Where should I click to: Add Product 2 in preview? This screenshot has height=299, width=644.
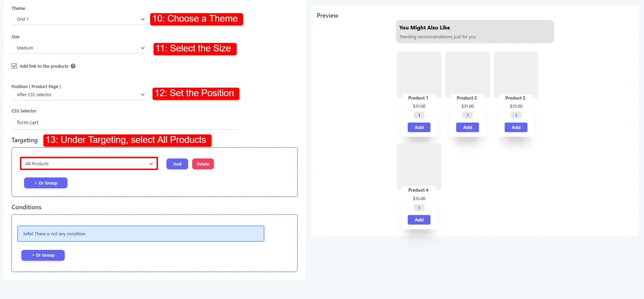click(467, 128)
